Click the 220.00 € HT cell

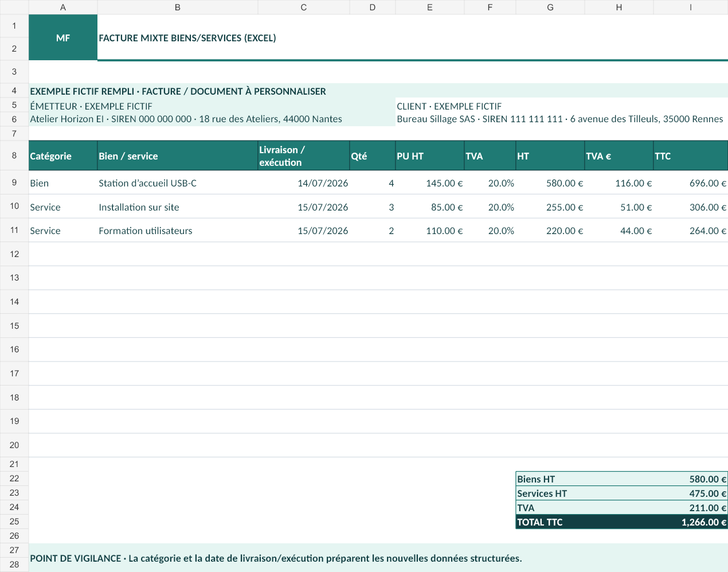point(550,230)
